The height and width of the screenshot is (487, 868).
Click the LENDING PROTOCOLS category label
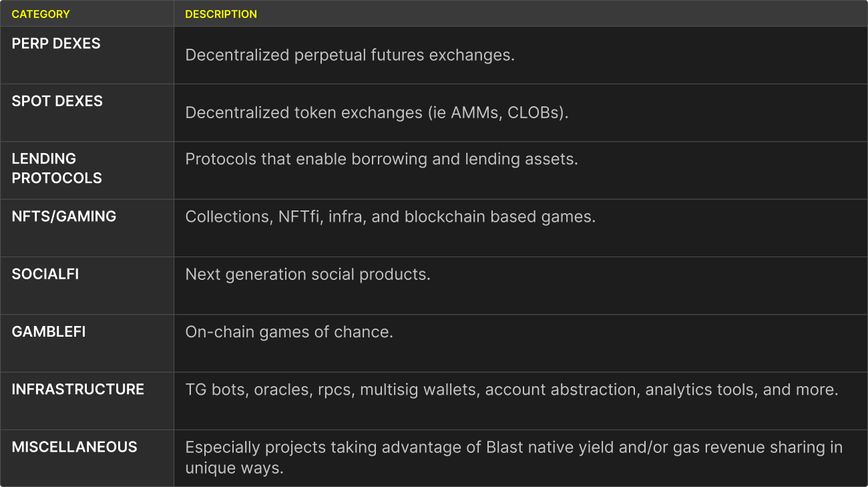click(x=57, y=168)
